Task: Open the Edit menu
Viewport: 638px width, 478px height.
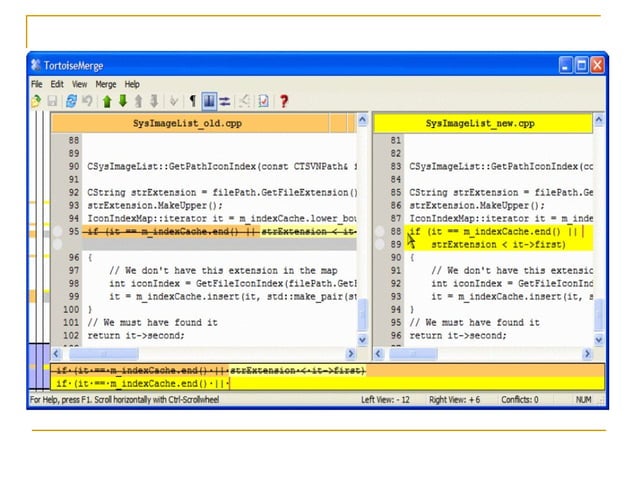Action: click(x=58, y=85)
